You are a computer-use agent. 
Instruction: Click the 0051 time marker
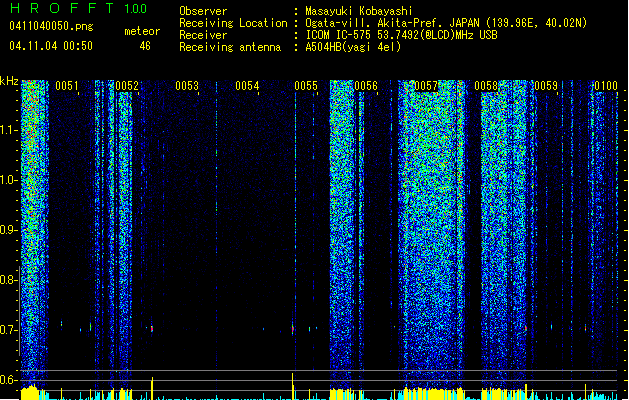[67, 86]
